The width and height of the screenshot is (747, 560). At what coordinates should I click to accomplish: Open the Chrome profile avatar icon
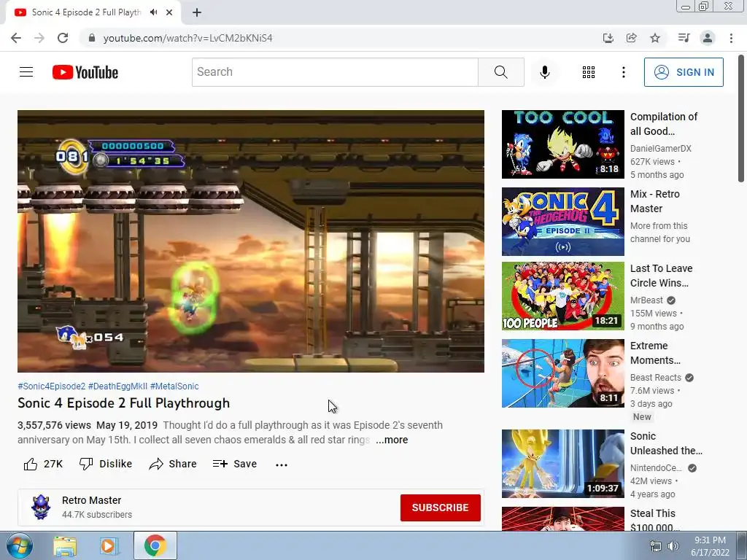(708, 38)
